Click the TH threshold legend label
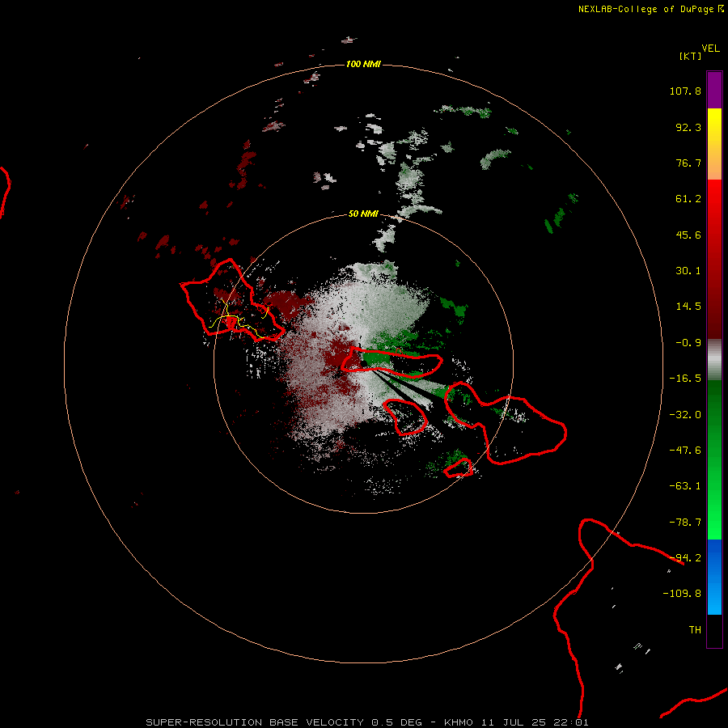Screen dimensions: 728x728 [695, 630]
